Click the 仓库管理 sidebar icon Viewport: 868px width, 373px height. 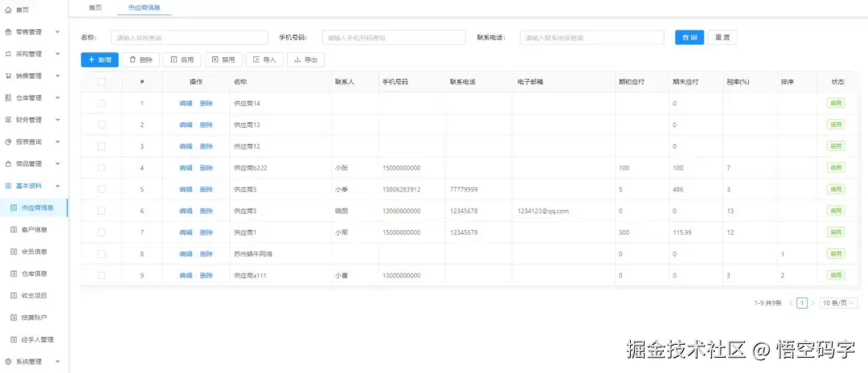coord(8,98)
